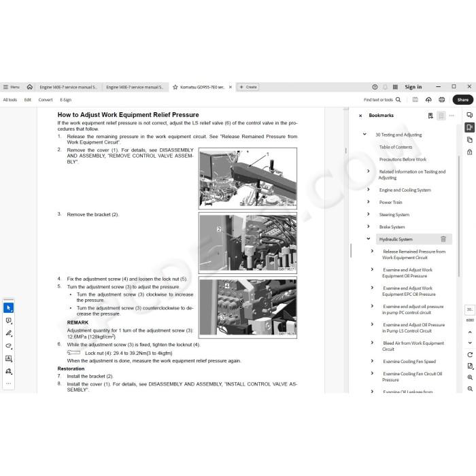Open Bookmarks panel more options
Image resolution: width=476 pixels, height=476 pixels.
pos(452,116)
